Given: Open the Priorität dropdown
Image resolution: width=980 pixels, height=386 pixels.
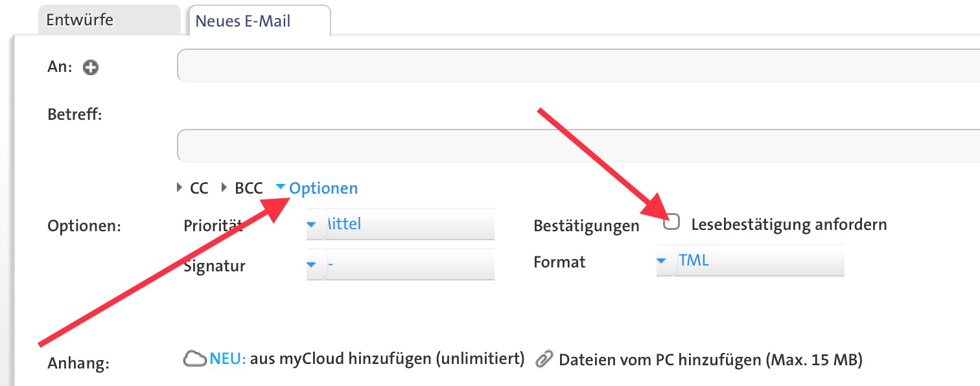Looking at the screenshot, I should click(x=312, y=225).
